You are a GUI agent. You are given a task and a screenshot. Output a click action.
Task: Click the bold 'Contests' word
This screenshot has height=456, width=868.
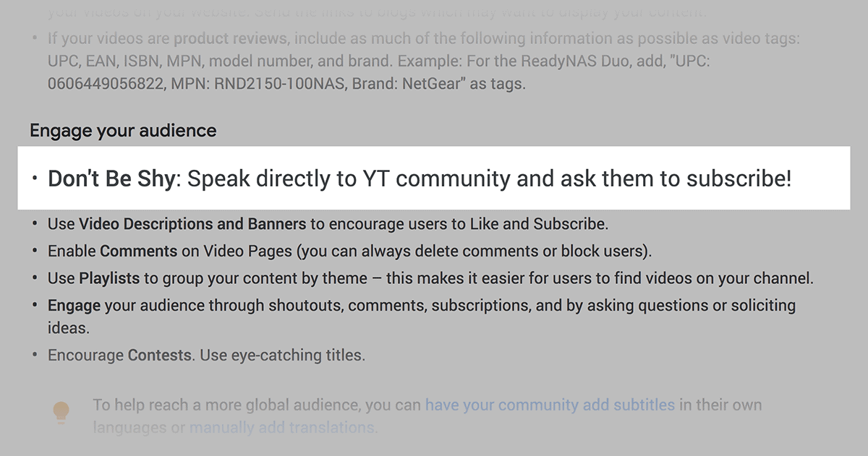(159, 356)
